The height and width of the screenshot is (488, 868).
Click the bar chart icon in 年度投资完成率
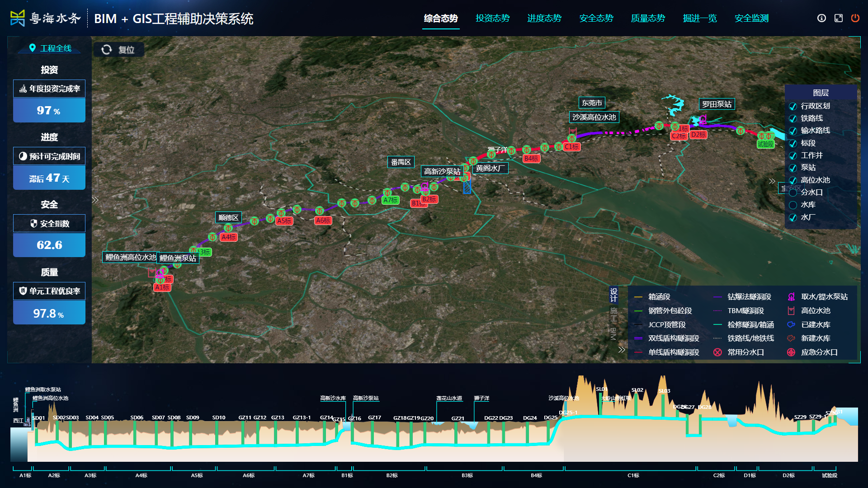click(23, 89)
